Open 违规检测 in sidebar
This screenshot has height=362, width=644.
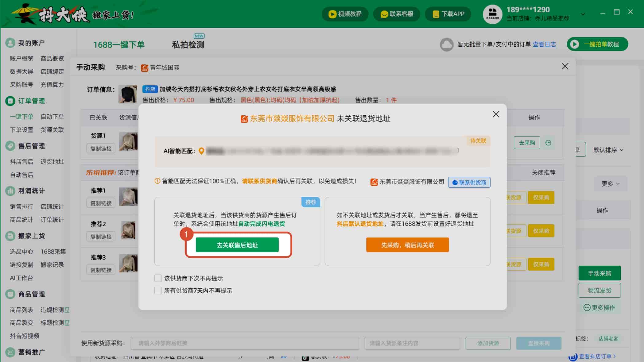pos(52,310)
